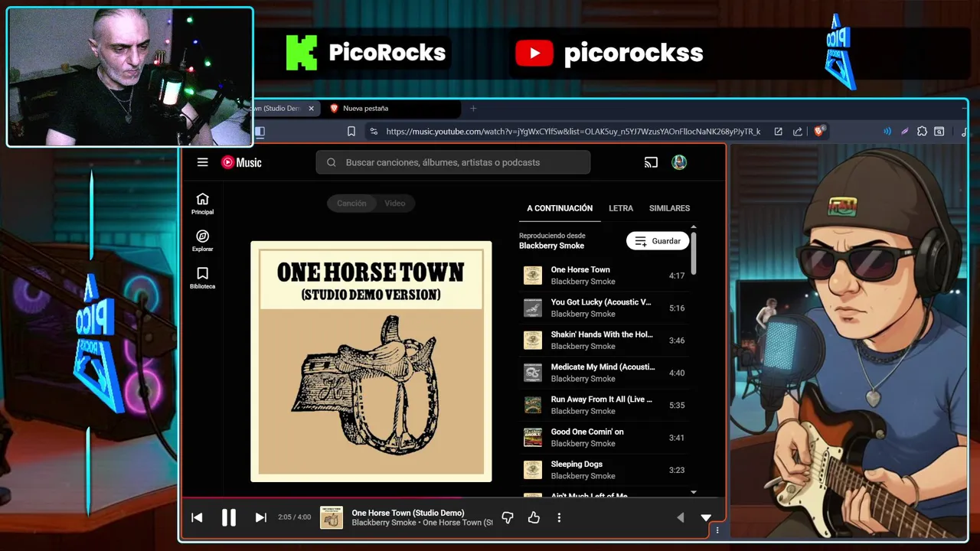Open the user account avatar
Viewport: 980px width, 551px height.
679,162
